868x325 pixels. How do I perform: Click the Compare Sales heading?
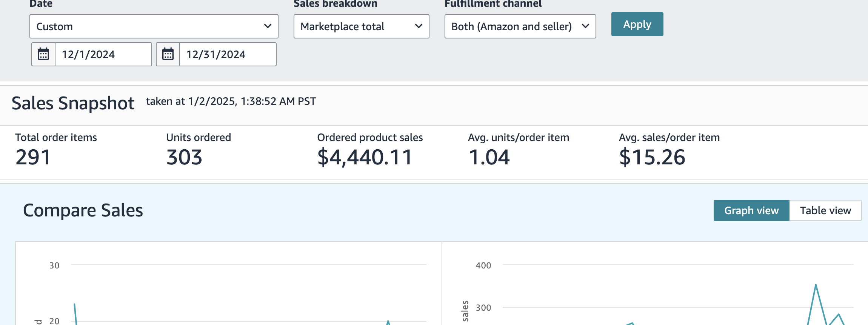click(x=83, y=210)
